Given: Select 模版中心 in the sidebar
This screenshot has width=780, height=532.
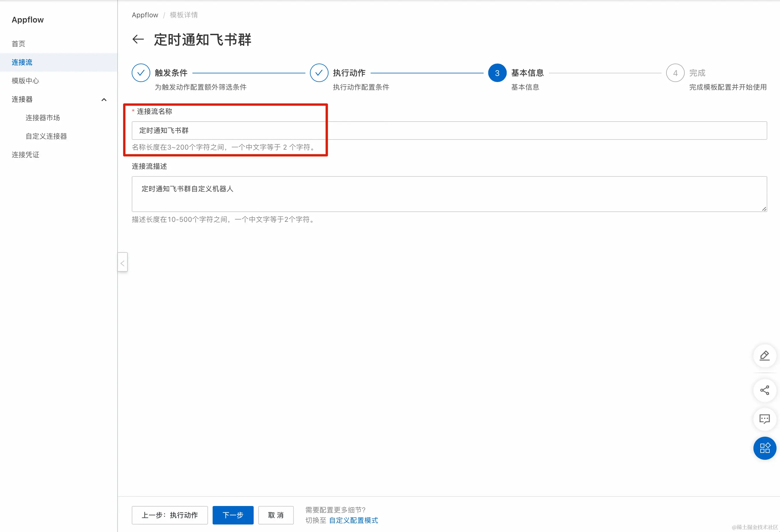Looking at the screenshot, I should (x=25, y=81).
